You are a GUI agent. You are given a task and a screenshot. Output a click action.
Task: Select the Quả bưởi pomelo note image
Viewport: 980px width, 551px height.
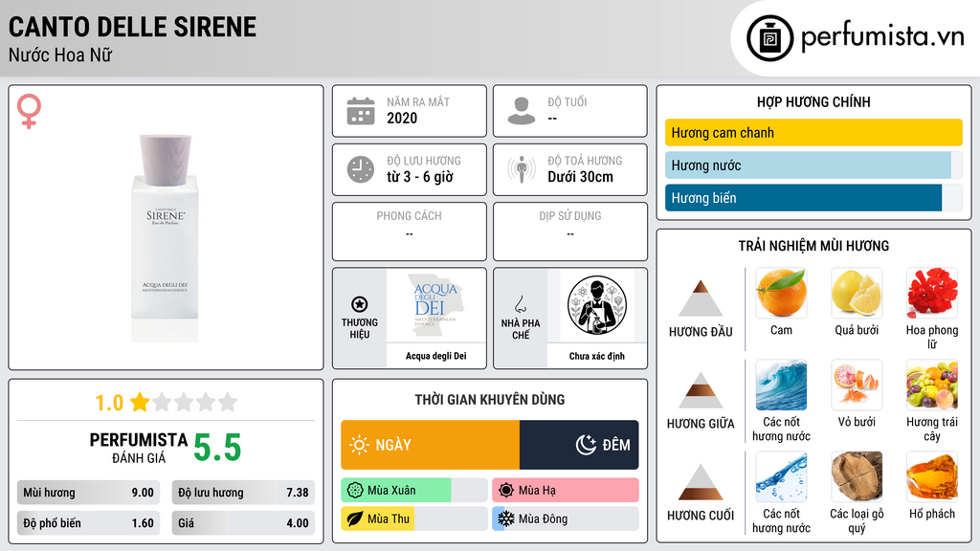point(857,293)
